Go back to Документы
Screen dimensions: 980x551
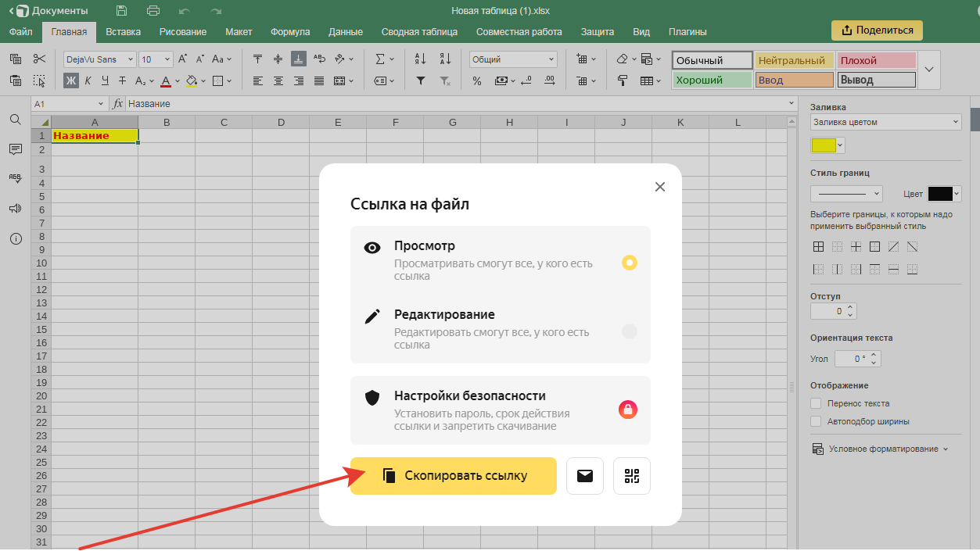click(x=48, y=11)
